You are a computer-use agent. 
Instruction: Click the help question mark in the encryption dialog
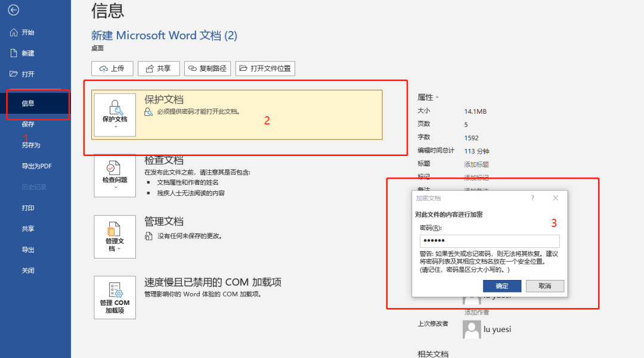pos(532,197)
